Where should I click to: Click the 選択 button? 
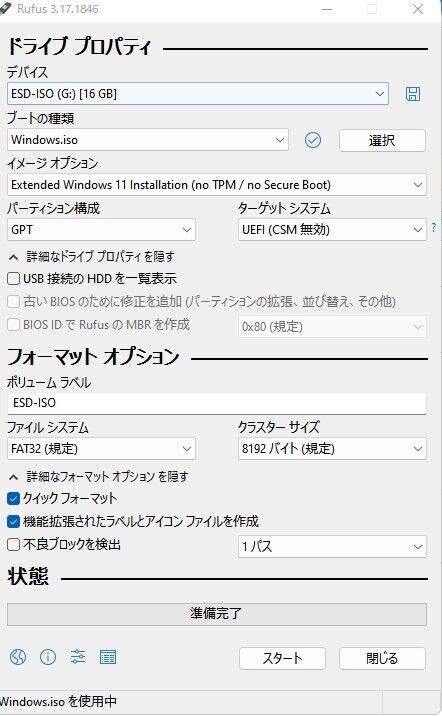(x=382, y=140)
